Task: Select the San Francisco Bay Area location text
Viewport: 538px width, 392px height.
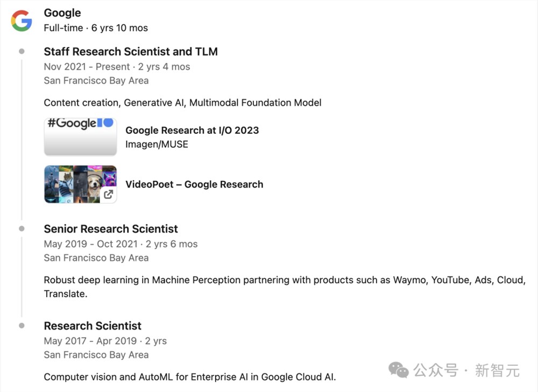Action: click(96, 80)
